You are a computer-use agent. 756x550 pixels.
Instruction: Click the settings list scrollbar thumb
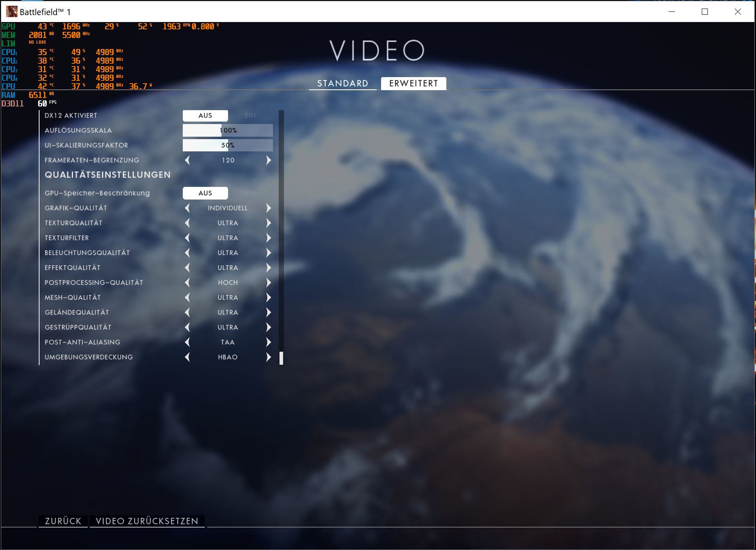point(281,358)
